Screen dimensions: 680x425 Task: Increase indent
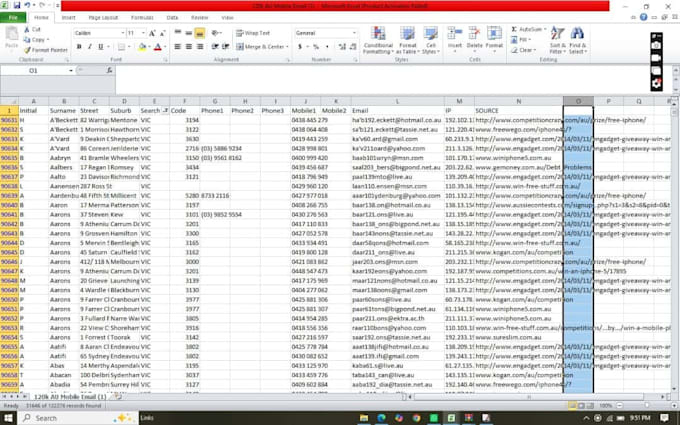point(226,46)
